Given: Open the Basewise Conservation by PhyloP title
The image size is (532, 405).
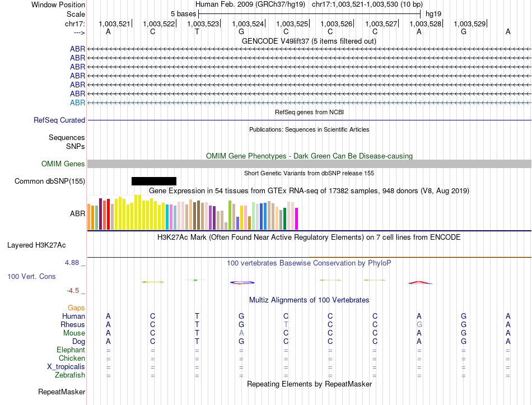Looking at the screenshot, I should pos(309,263).
